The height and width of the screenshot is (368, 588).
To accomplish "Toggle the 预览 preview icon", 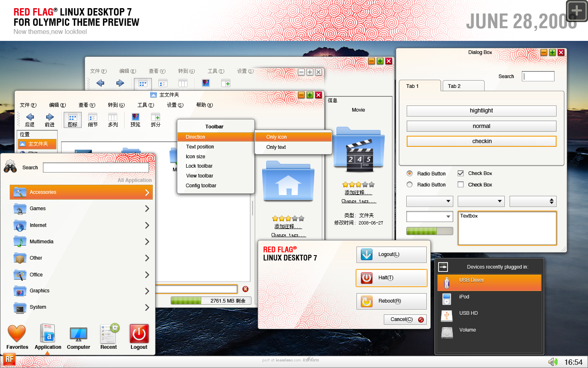I will click(135, 117).
